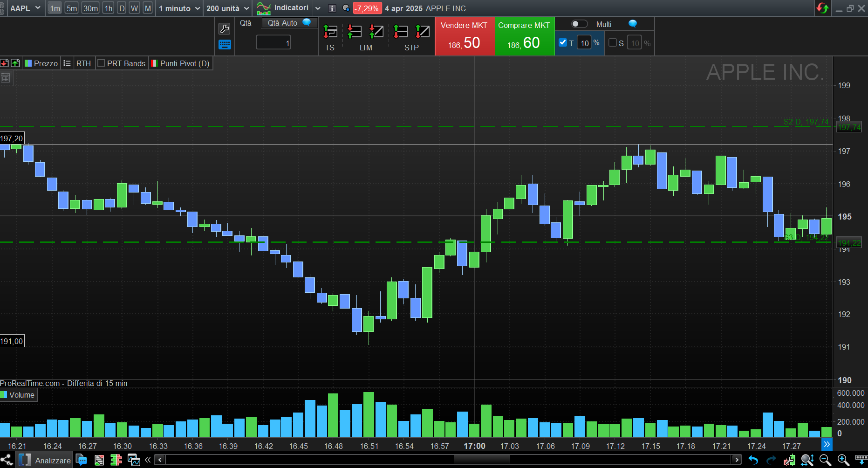Viewport: 868px width, 468px height.
Task: Click Comprare MKT buy button
Action: click(525, 36)
